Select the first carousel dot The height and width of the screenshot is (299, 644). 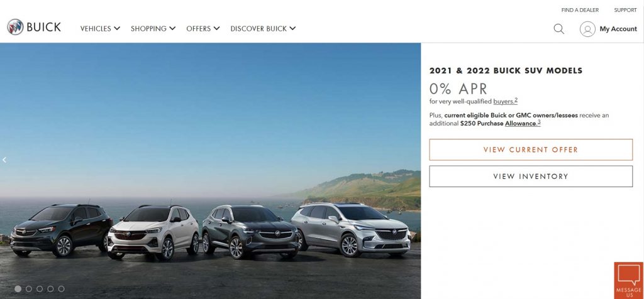(18, 289)
